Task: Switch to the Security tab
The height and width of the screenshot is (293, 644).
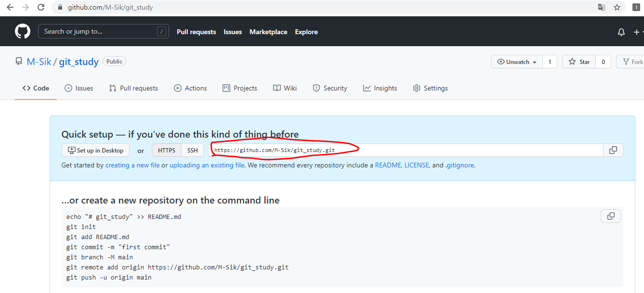Action: point(330,88)
